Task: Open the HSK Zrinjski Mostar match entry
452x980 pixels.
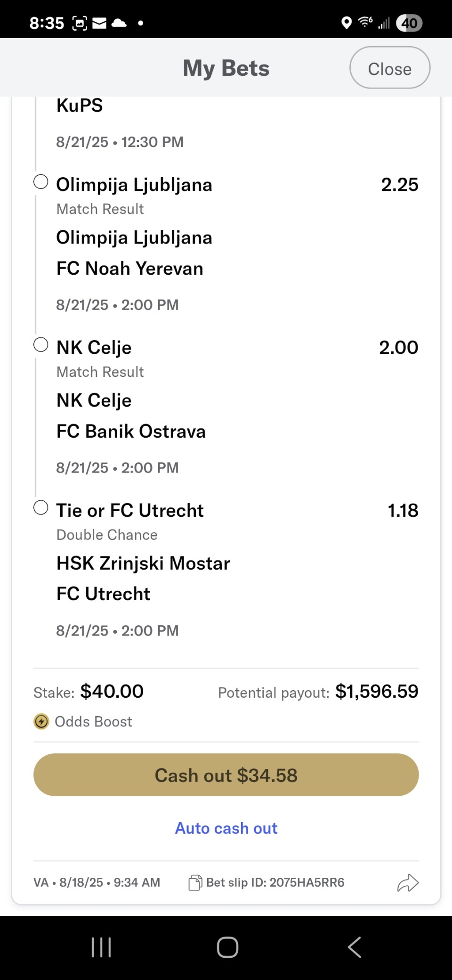Action: click(143, 563)
